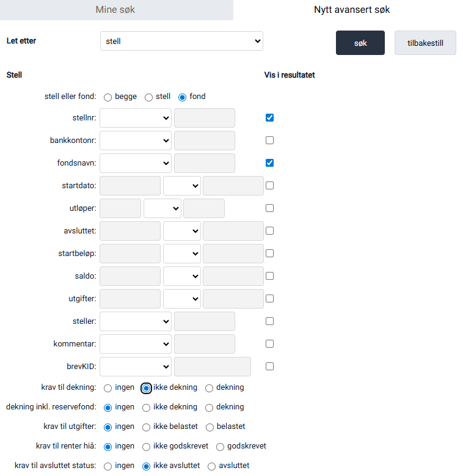The width and height of the screenshot is (463, 476).
Task: Open the Let etter dropdown
Action: [181, 42]
